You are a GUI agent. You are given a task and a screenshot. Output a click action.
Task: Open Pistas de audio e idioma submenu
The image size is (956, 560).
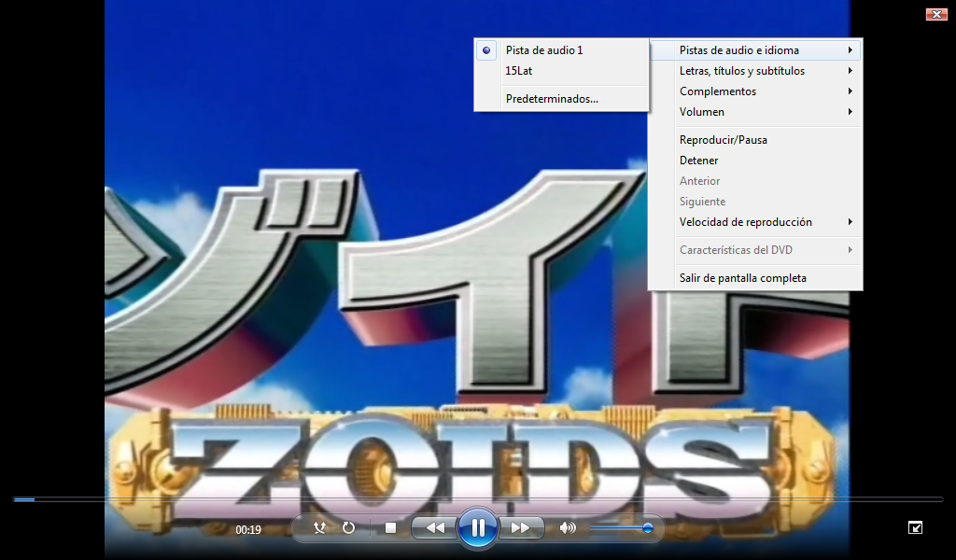pyautogui.click(x=755, y=50)
